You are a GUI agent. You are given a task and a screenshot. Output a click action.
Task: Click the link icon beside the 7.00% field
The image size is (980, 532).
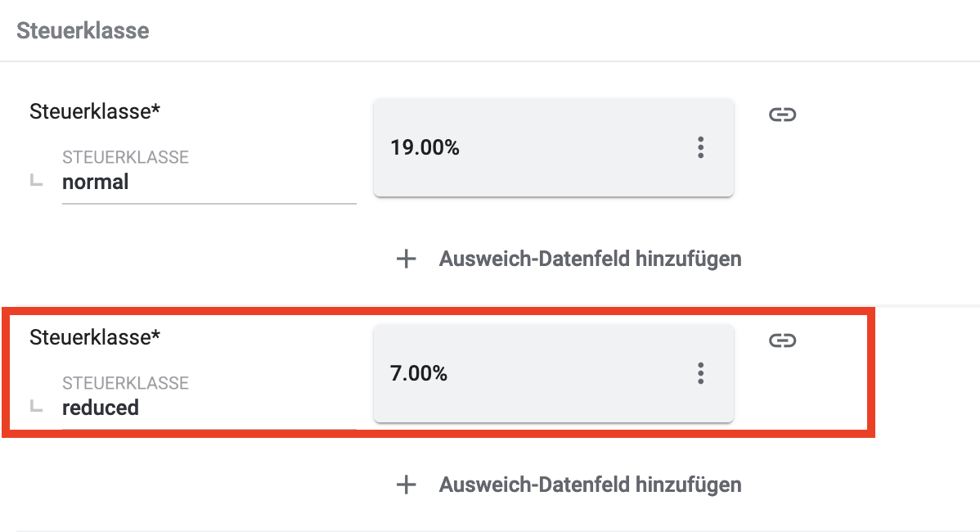[782, 340]
